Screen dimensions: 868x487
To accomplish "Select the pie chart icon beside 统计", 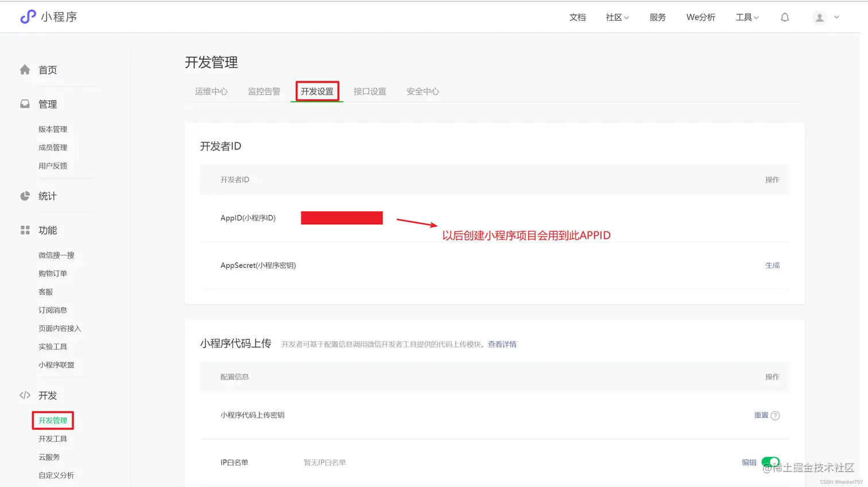I will point(25,196).
